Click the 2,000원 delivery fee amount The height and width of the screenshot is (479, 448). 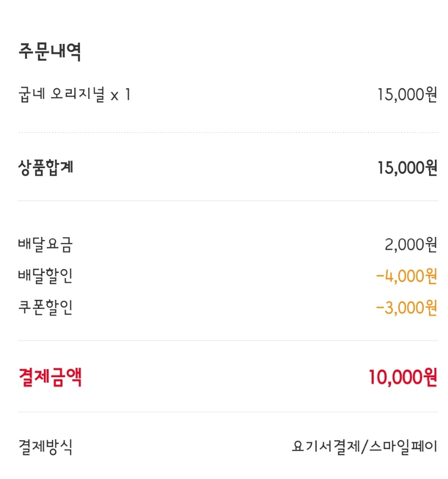click(x=411, y=244)
